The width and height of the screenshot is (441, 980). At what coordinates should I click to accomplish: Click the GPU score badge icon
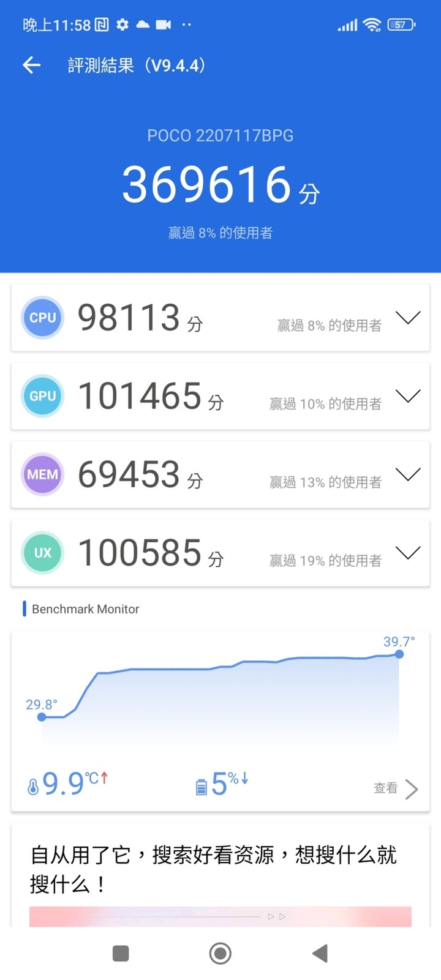(42, 396)
